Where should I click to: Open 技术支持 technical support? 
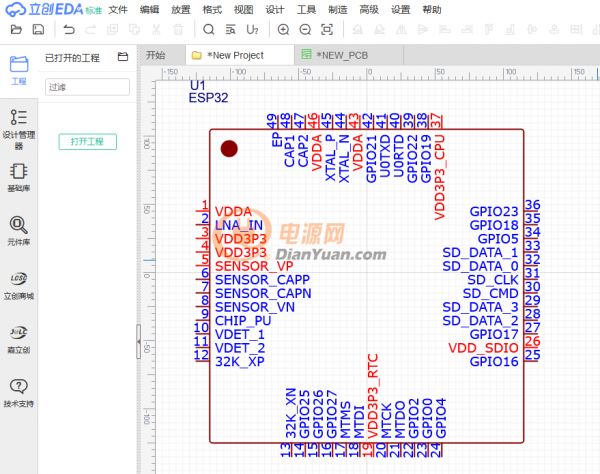tap(19, 393)
